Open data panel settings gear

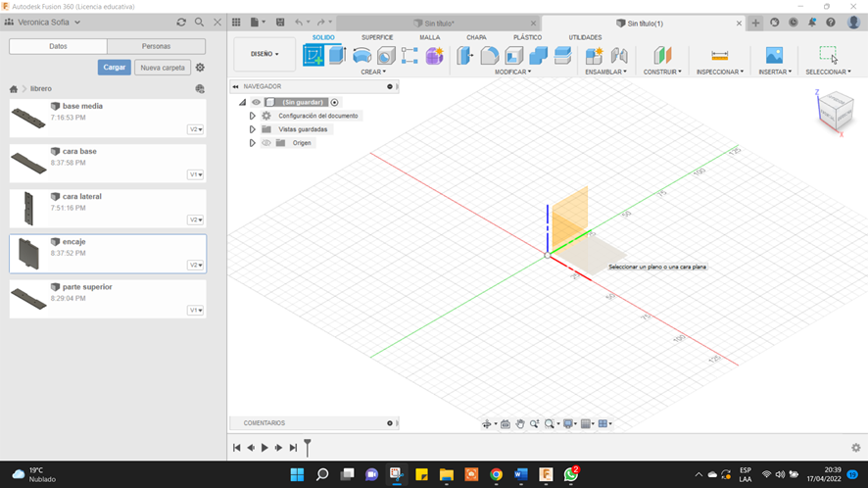pyautogui.click(x=200, y=67)
